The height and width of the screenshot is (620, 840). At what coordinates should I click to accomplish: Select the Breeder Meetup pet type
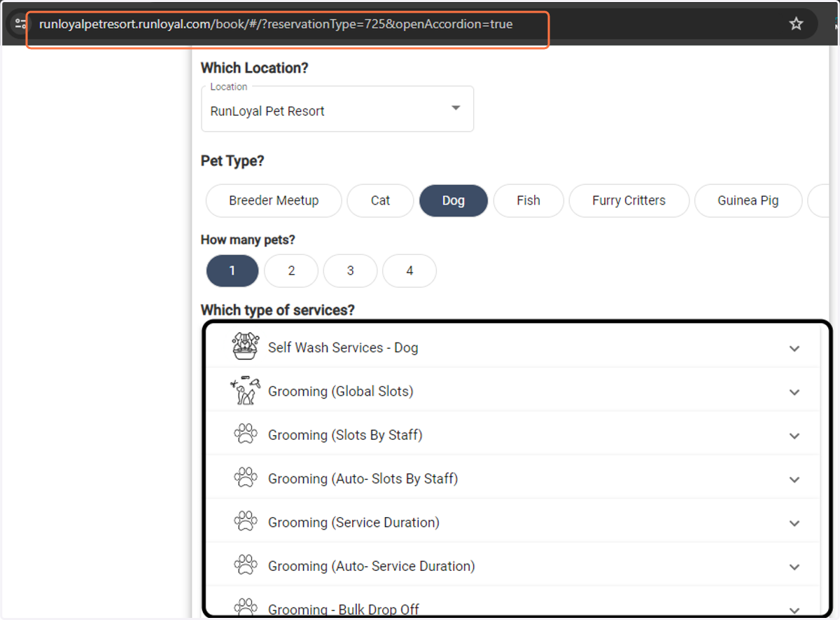pos(274,200)
